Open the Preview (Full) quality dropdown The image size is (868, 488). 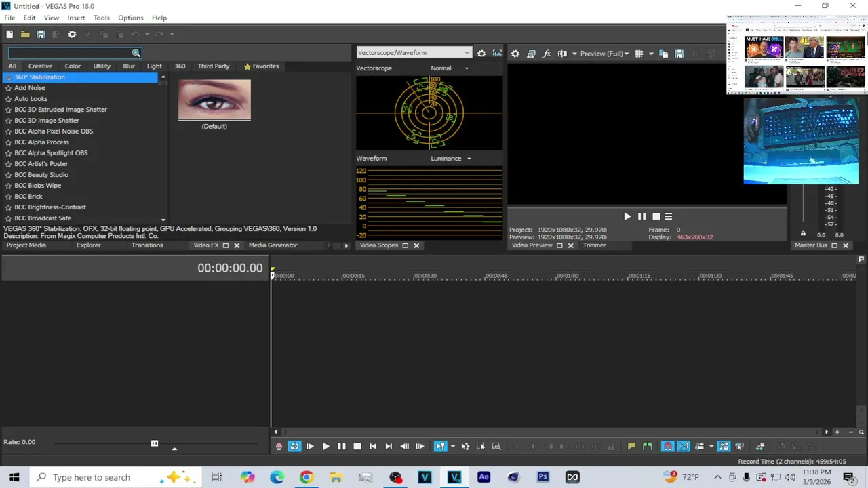coord(604,54)
